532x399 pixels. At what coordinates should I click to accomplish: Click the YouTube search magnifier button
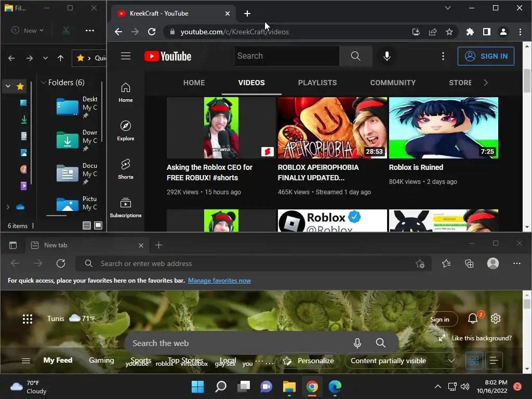tap(355, 56)
